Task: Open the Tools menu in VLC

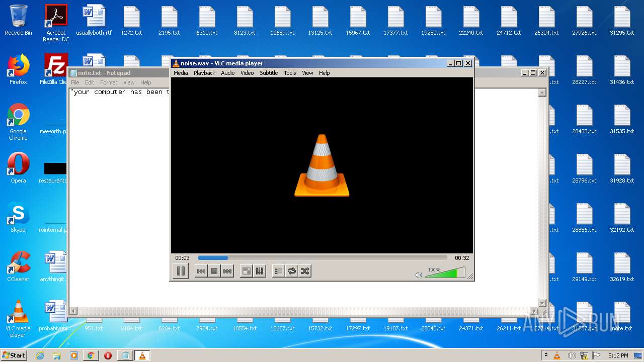Action: 290,73
